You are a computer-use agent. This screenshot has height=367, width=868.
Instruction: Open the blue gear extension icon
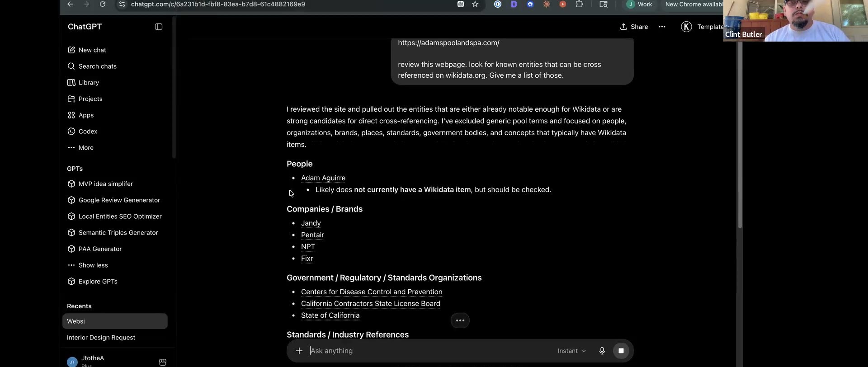pos(530,4)
